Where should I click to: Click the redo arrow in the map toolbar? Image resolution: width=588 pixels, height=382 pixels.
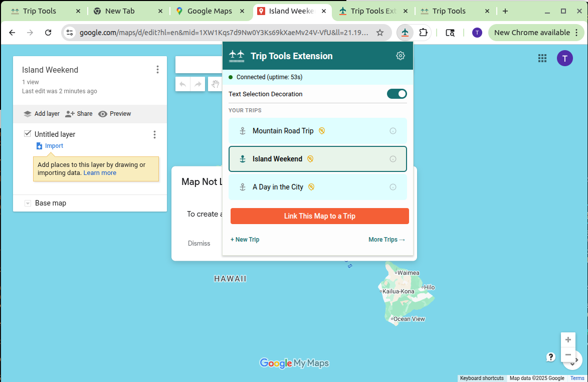[199, 84]
